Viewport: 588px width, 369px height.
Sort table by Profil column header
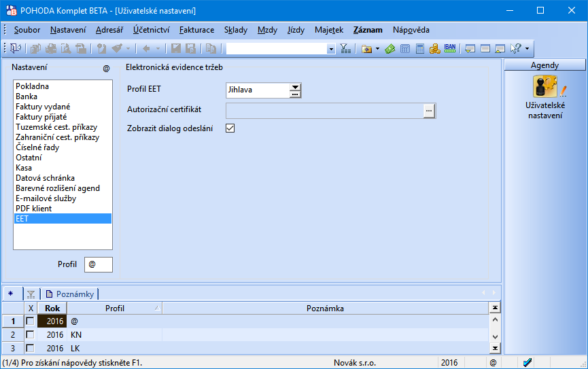[115, 309]
